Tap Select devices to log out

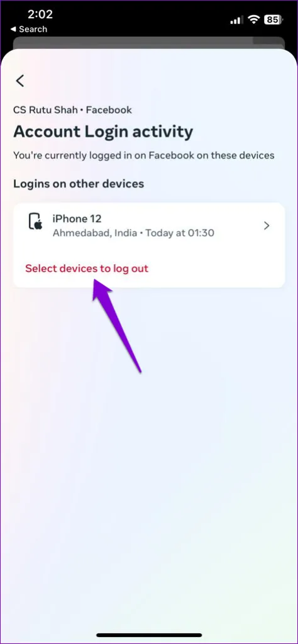point(87,269)
